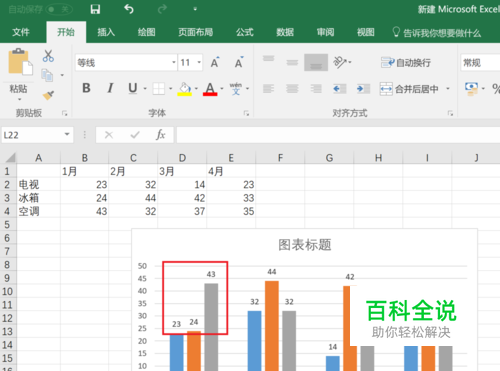Screen dimensions: 500x371
Task: Click the Format Painter brush icon
Action: tap(48, 95)
